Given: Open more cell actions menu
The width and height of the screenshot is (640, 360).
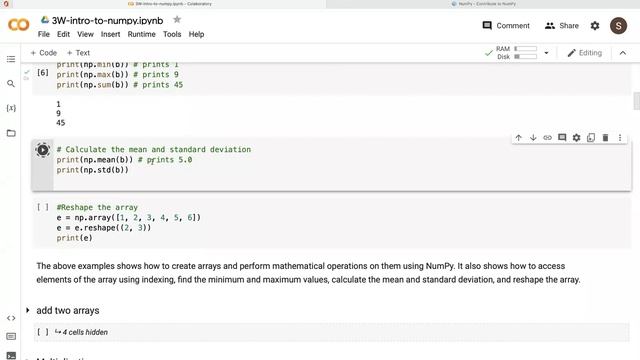Looking at the screenshot, I should [620, 138].
